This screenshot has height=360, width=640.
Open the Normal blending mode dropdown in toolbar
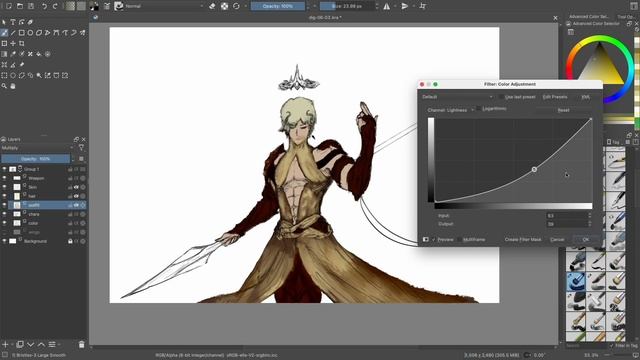click(x=165, y=6)
